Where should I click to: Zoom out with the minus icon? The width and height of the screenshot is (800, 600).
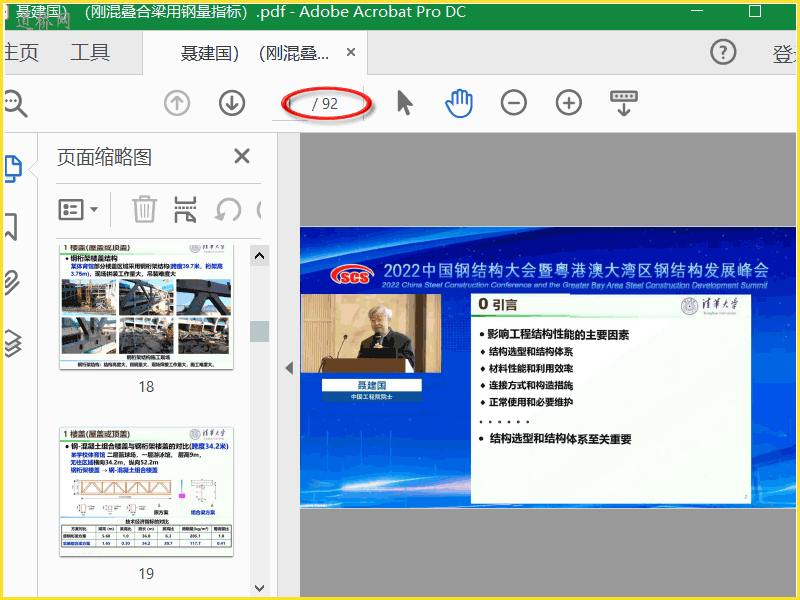tap(514, 103)
